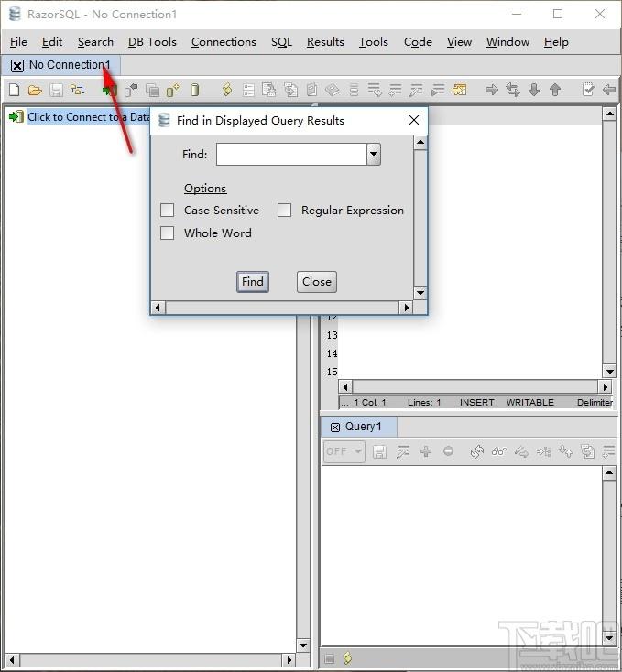Screen dimensions: 622x672
Task: Click the Find button in dialog
Action: coord(253,282)
